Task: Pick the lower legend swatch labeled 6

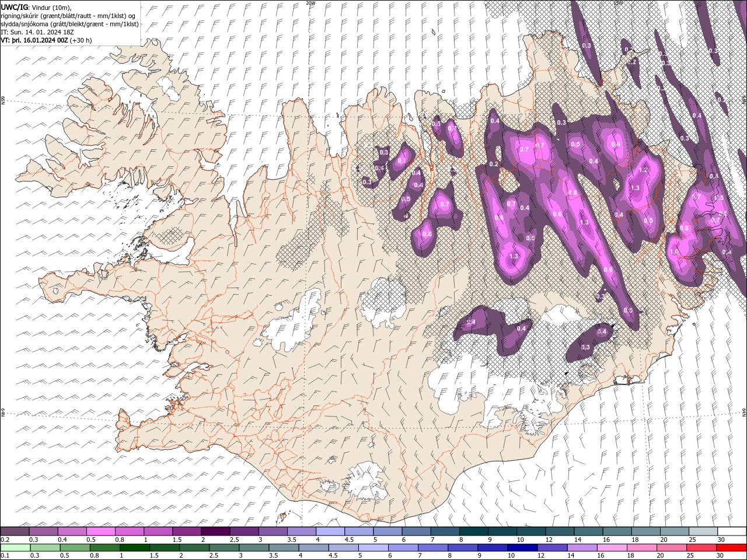Action: (403, 548)
